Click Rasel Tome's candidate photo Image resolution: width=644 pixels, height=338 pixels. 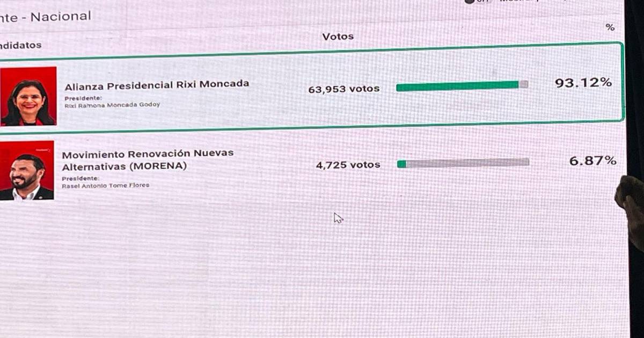click(x=27, y=171)
